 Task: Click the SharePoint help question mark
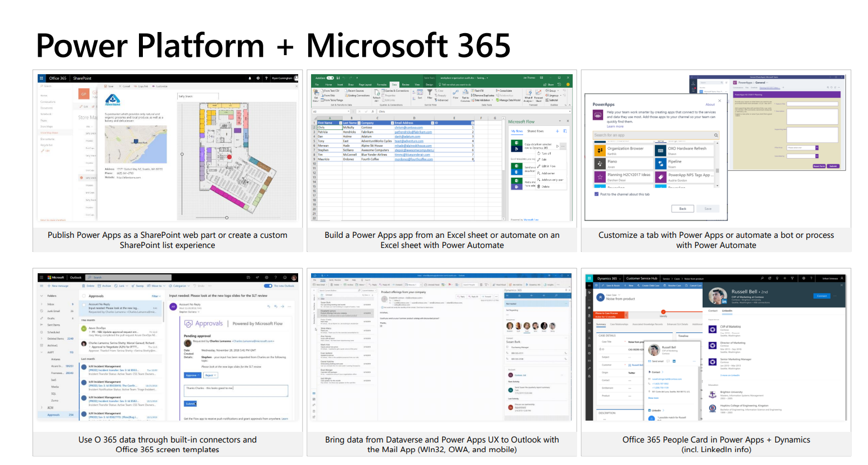(x=266, y=78)
